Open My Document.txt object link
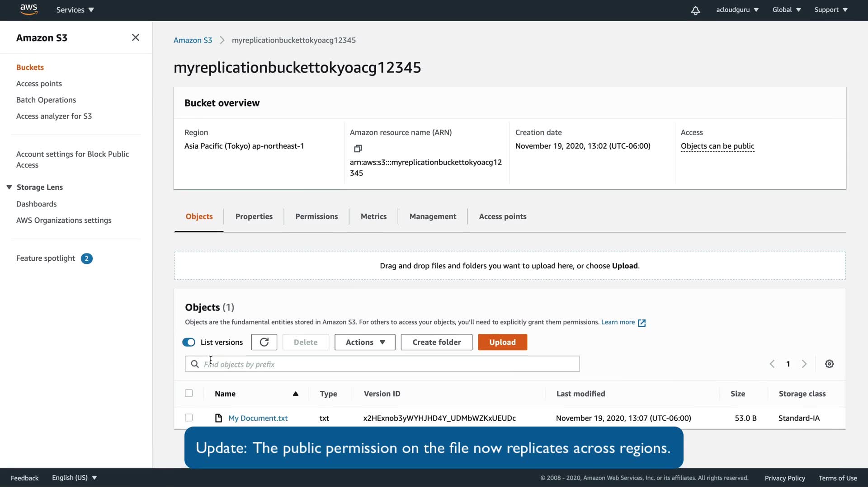The height and width of the screenshot is (488, 868). [x=258, y=418]
